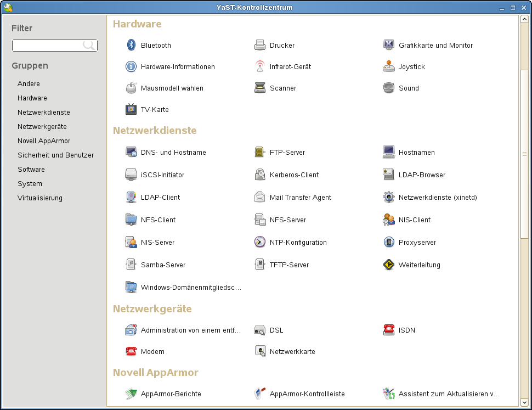Click the YaST window menu icon in titlebar
Image resolution: width=532 pixels, height=410 pixels.
click(x=8, y=7)
